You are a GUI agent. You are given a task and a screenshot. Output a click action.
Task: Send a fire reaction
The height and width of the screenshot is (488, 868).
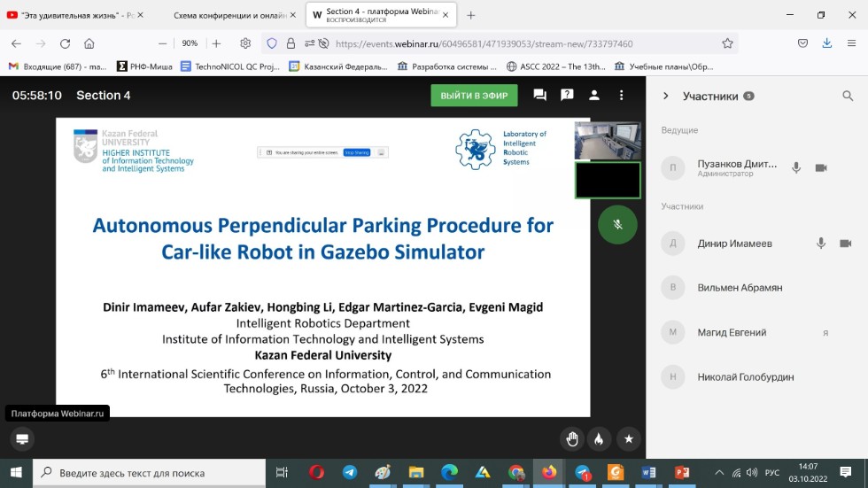pos(600,438)
